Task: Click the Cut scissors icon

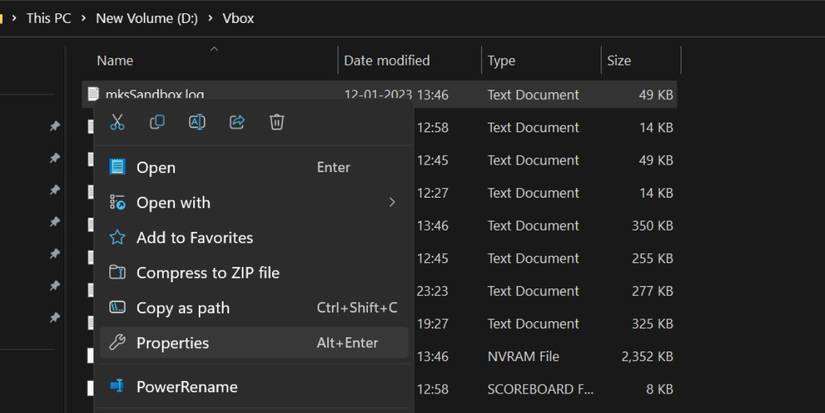Action: [x=117, y=122]
